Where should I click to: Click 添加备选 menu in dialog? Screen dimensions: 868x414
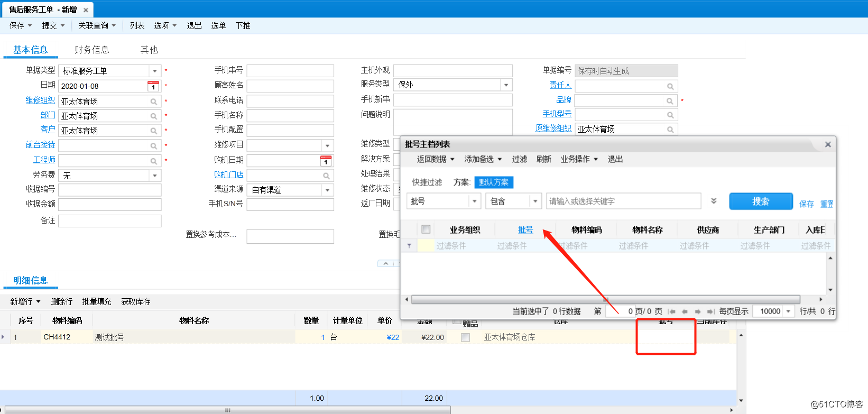click(x=483, y=159)
